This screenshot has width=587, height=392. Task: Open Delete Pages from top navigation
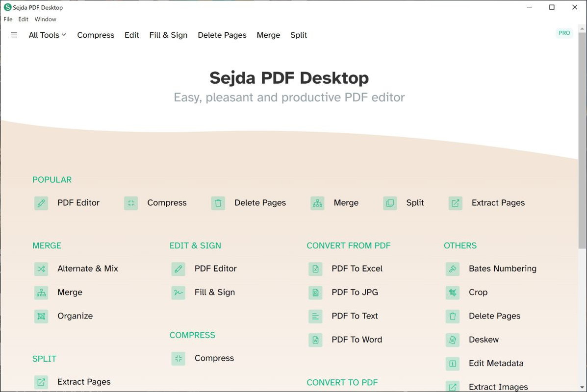[x=222, y=35]
